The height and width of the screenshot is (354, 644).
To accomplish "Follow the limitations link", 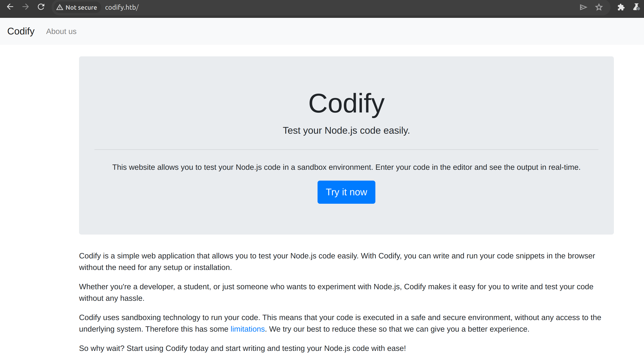I will [x=247, y=329].
